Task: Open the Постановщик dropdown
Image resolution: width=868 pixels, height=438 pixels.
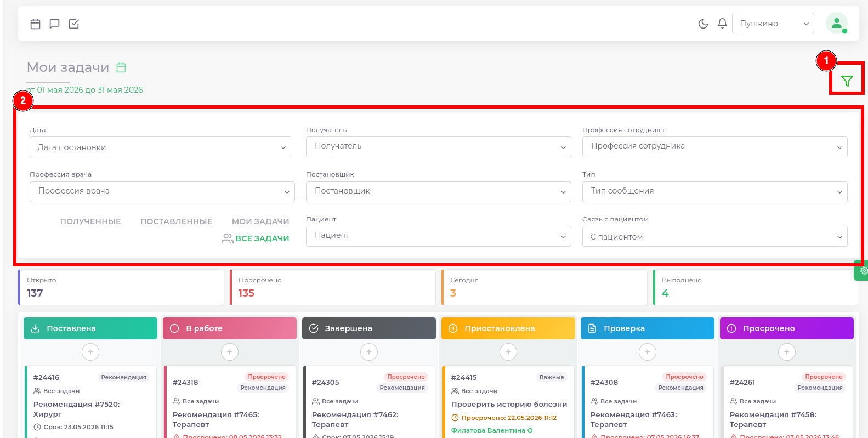Action: (x=439, y=191)
